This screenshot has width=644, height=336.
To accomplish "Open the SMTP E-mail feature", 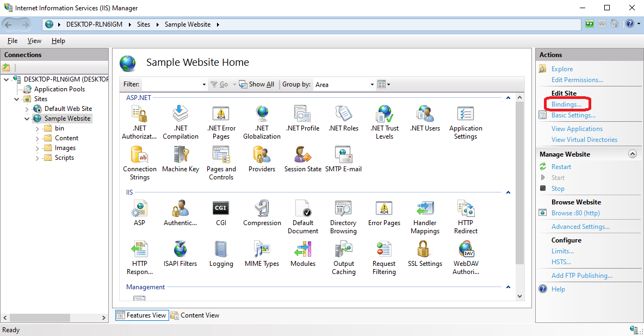I will [343, 159].
